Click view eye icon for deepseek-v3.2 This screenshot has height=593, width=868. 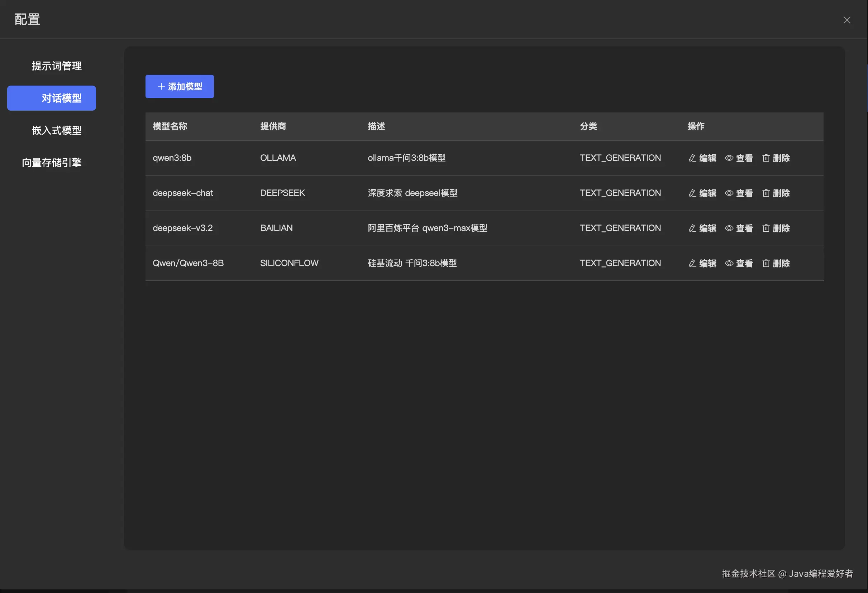729,228
